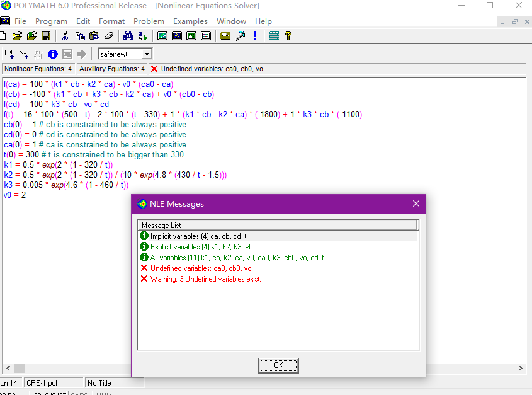This screenshot has width=532, height=395.
Task: Click the Message List column header
Action: click(x=277, y=225)
